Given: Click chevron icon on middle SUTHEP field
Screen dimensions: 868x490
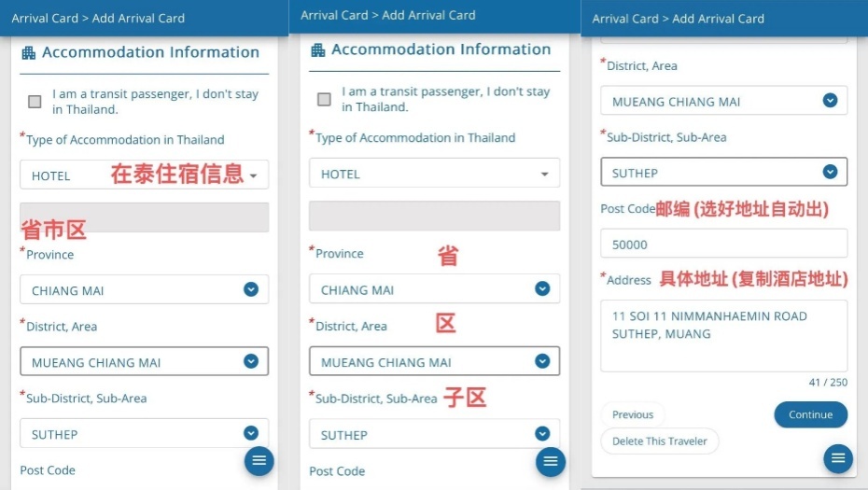Looking at the screenshot, I should click(x=542, y=433).
